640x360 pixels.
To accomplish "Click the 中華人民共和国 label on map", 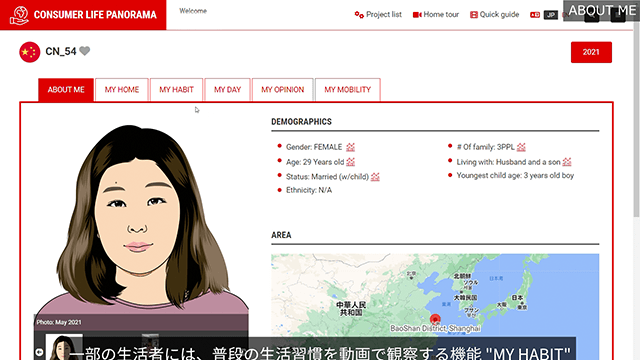I will tap(351, 309).
